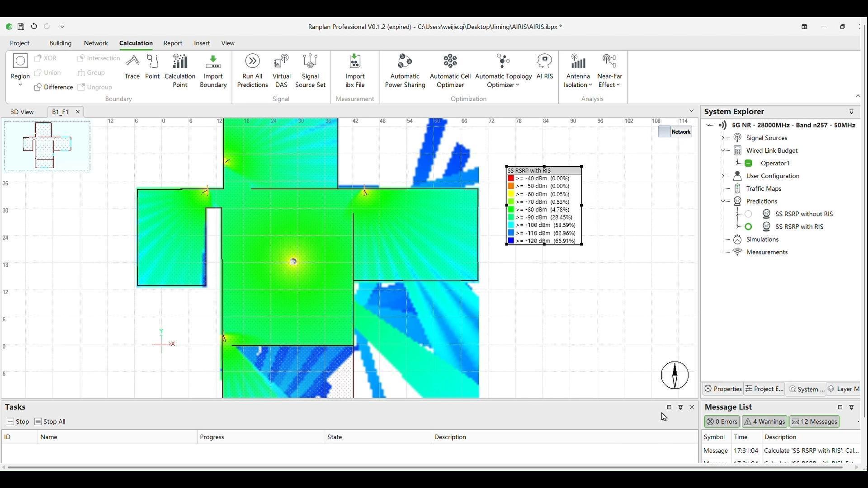Click the Difference boundary operation
This screenshot has height=488, width=868.
(54, 87)
